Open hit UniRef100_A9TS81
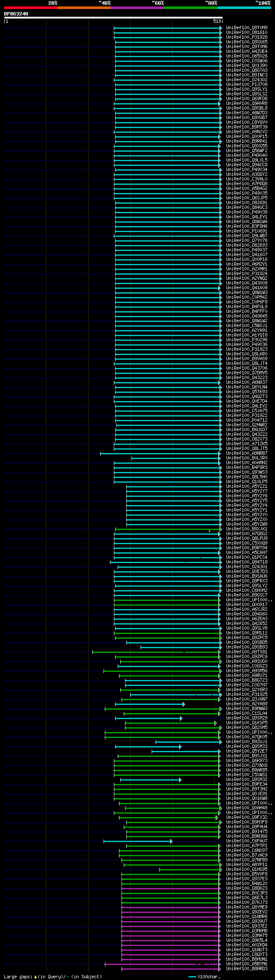This screenshot has width=275, height=980. (247, 652)
